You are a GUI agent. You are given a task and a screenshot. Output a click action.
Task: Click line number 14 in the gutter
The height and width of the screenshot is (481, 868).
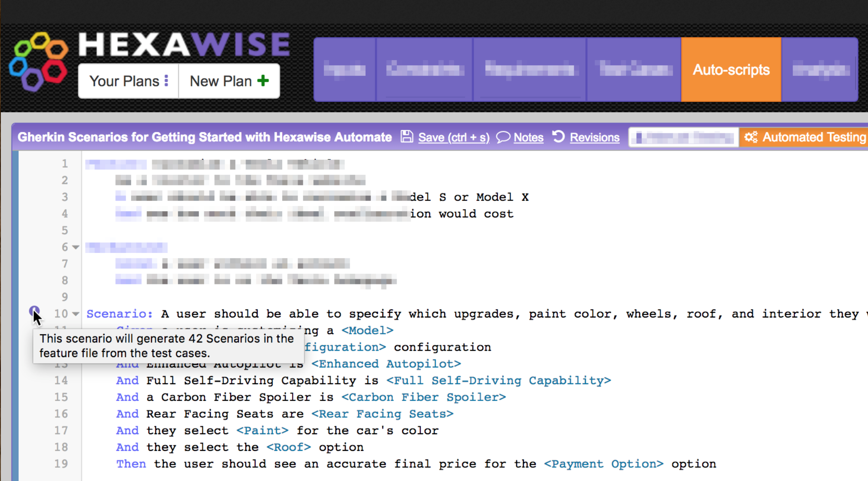(61, 380)
